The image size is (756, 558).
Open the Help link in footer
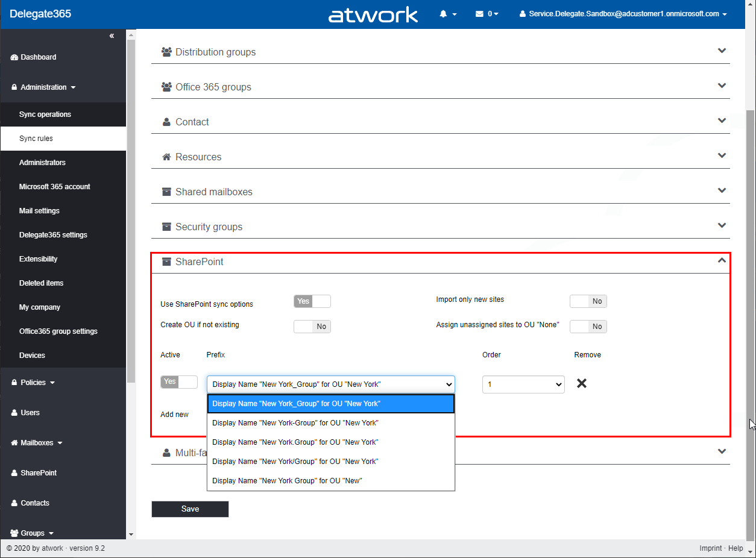tap(736, 548)
